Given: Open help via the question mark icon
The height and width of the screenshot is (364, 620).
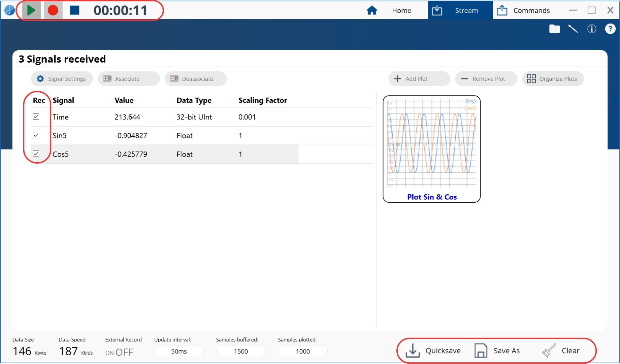Looking at the screenshot, I should click(x=610, y=29).
